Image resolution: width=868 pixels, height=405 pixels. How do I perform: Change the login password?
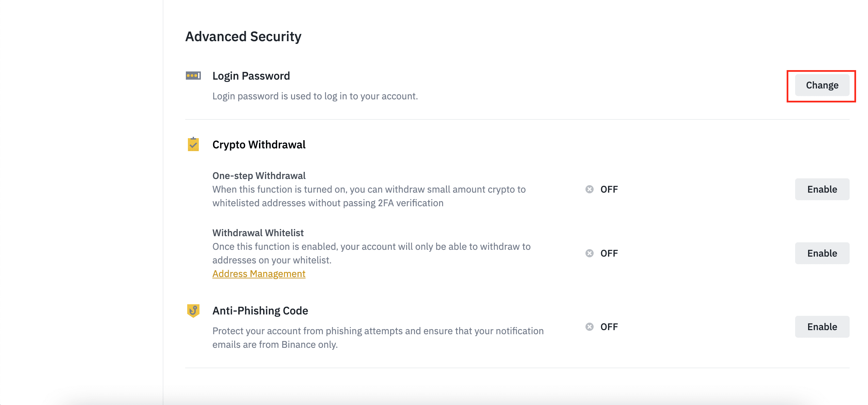pos(822,85)
